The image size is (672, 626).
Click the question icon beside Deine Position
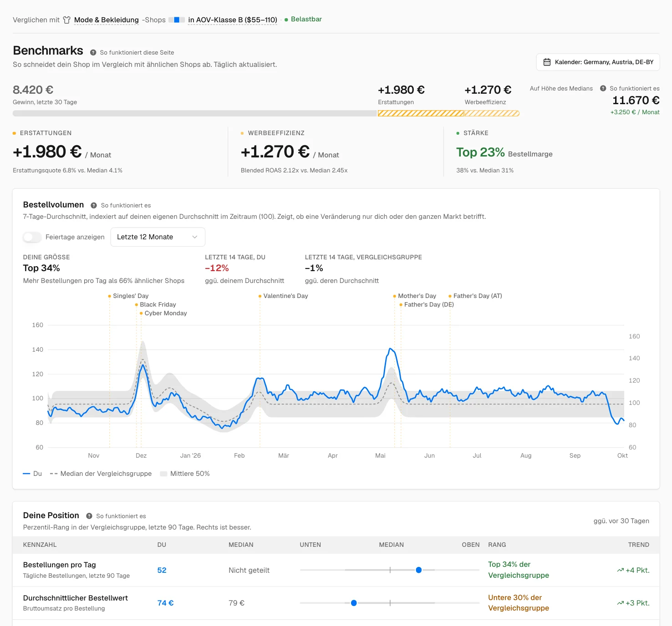pos(89,516)
